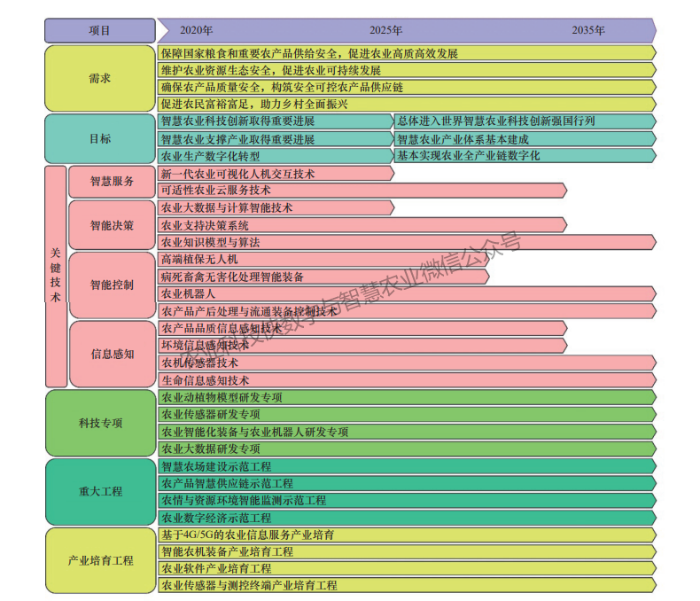
Task: Click bar 农业数字经济示范工程
Action: click(x=407, y=518)
